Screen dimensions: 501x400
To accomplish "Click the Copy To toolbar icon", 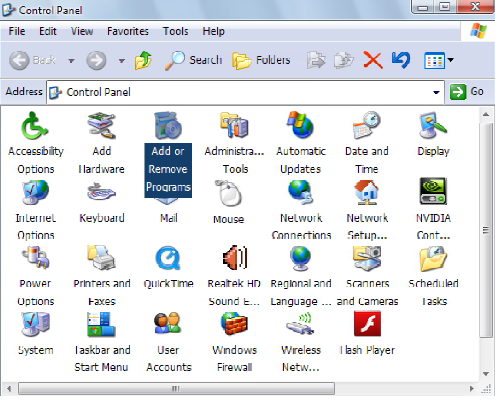I will pyautogui.click(x=344, y=60).
